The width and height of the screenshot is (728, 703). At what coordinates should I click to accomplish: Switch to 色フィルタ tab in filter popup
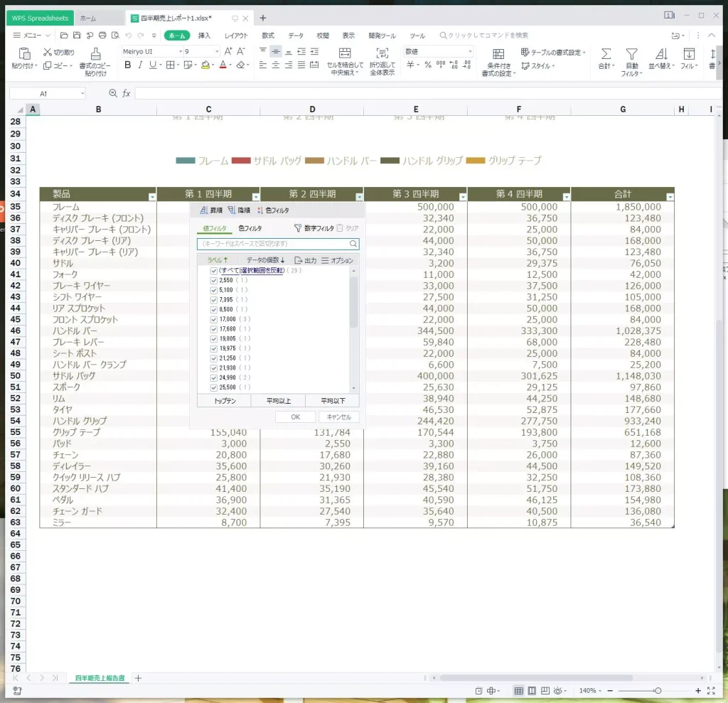[x=250, y=228]
